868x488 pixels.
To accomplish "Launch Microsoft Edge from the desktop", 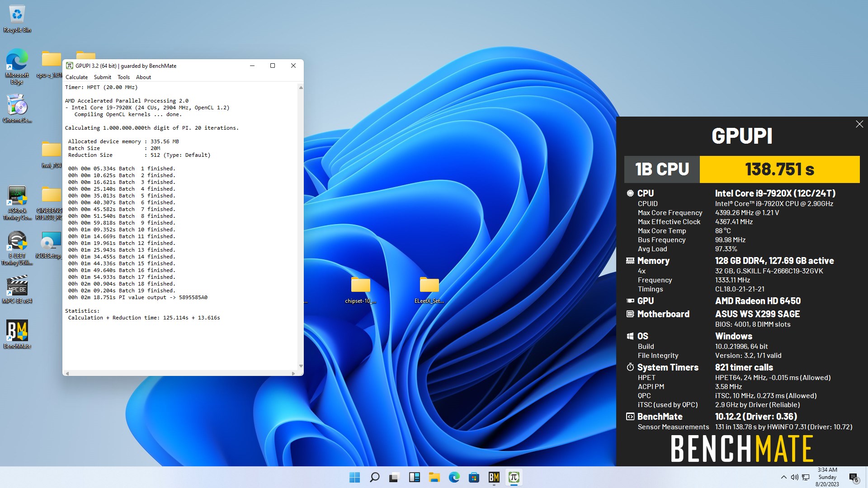I will tap(17, 66).
